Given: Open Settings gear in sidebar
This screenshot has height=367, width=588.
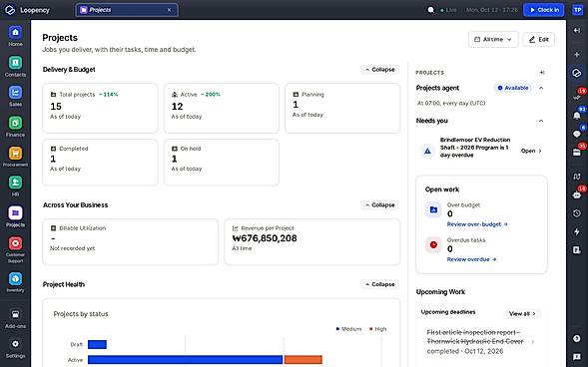Looking at the screenshot, I should (15, 349).
